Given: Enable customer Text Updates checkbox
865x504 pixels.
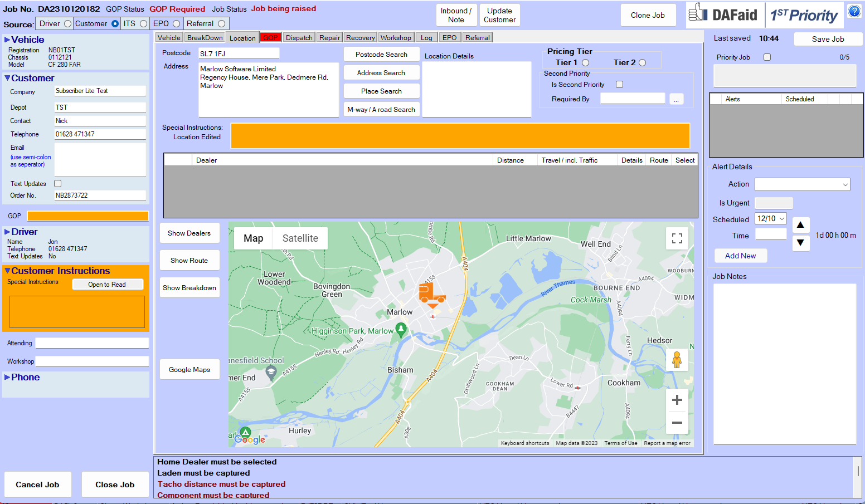Looking at the screenshot, I should (57, 184).
